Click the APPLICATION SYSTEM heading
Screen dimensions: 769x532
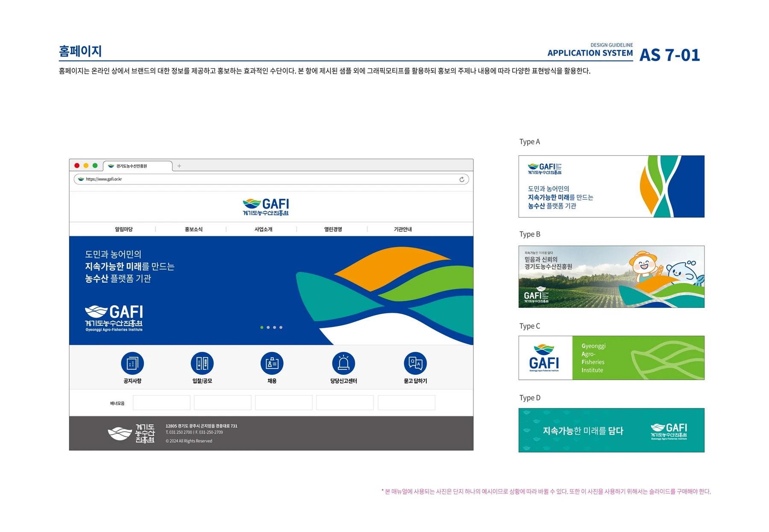[x=590, y=53]
